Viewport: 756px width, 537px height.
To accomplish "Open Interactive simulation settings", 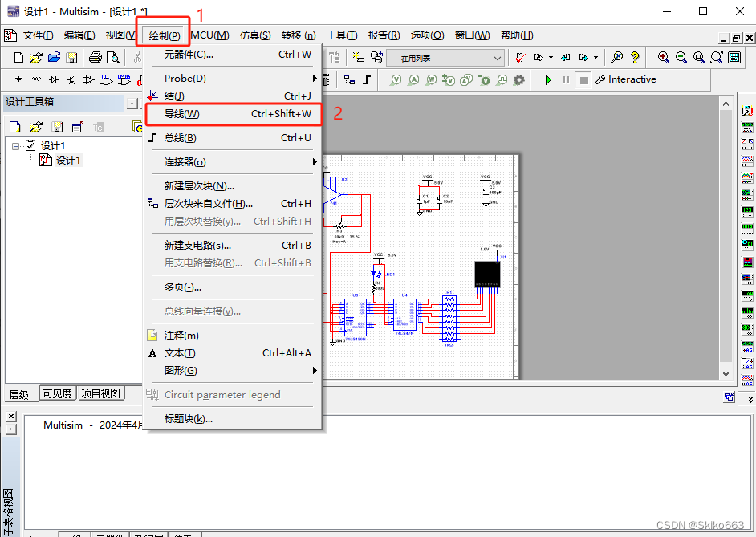I will (x=626, y=79).
